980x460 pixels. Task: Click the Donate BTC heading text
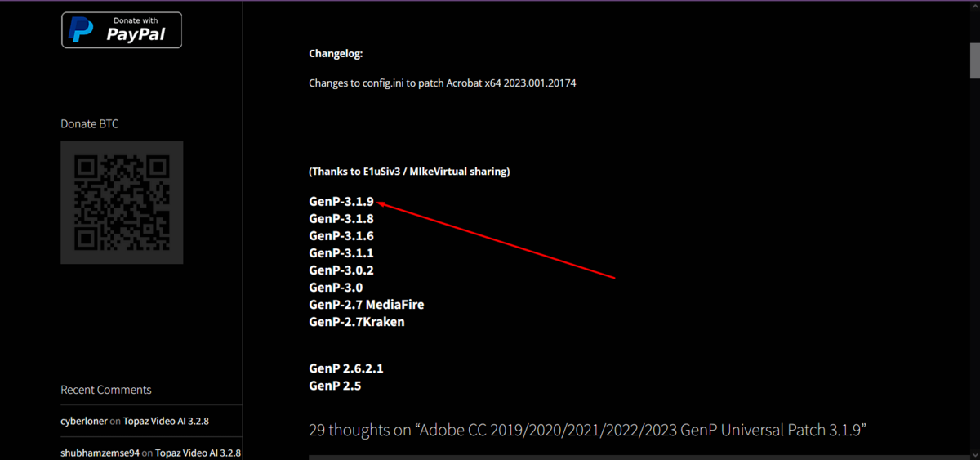tap(90, 123)
